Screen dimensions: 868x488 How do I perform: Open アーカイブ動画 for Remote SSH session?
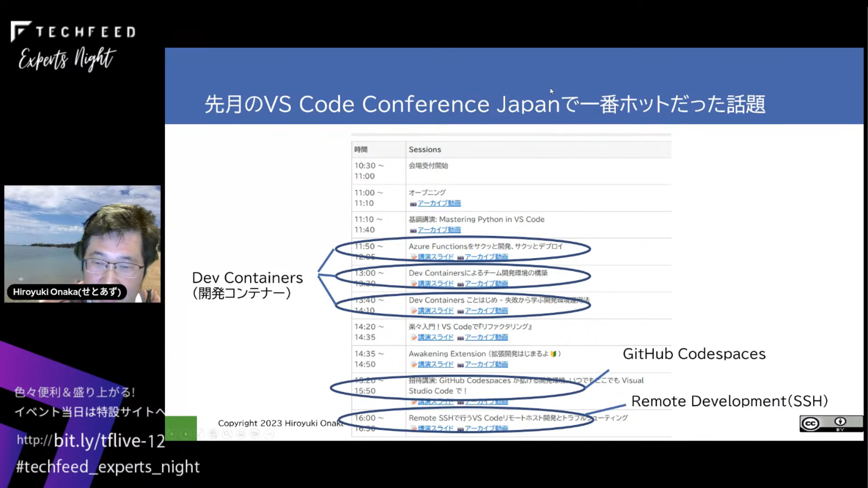tap(486, 428)
